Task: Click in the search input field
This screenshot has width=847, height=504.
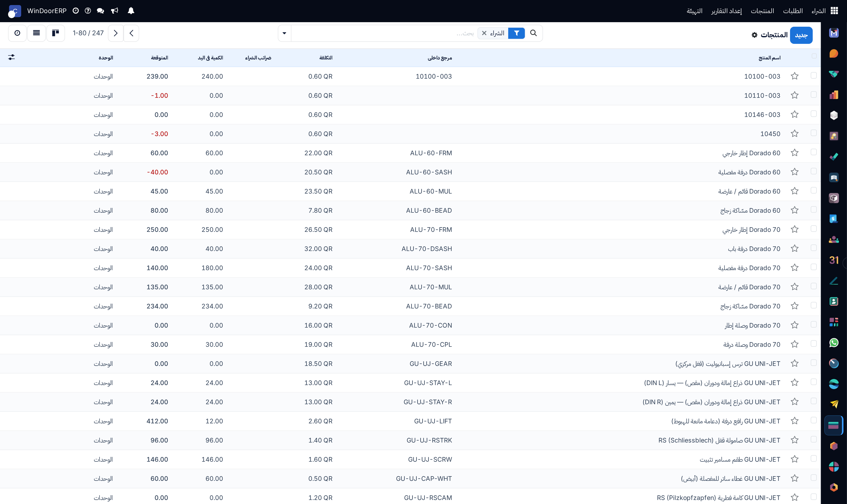Action: [384, 33]
